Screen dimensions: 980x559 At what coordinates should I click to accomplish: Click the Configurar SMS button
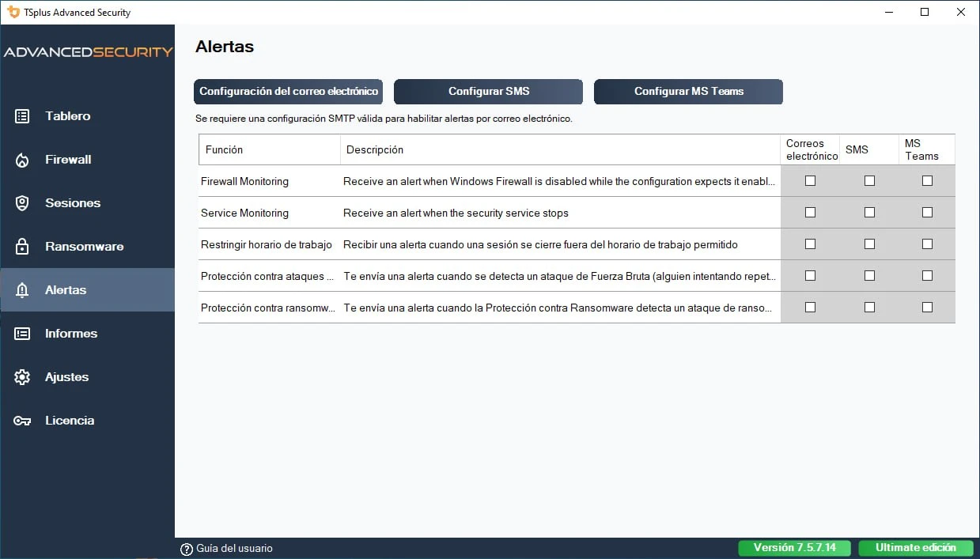(489, 92)
